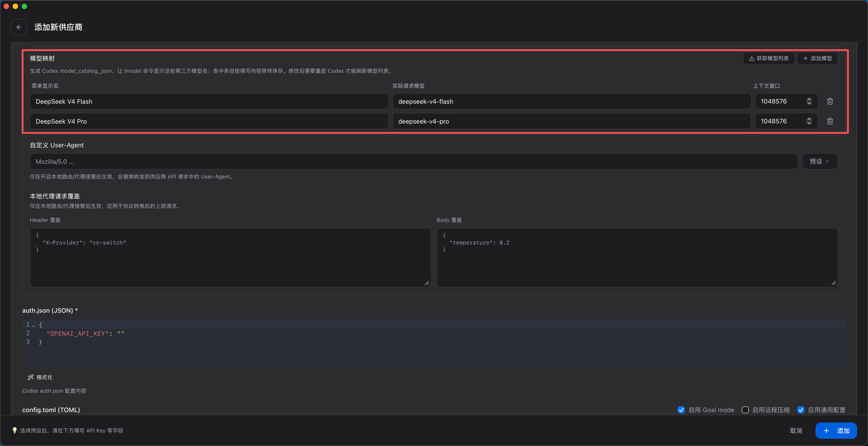868x446 pixels.
Task: Click the 添加模型 button
Action: [x=817, y=58]
